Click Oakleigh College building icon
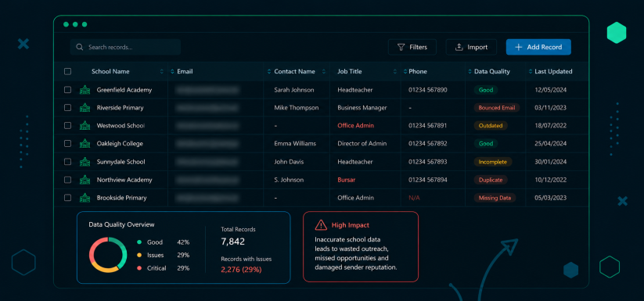 point(85,144)
